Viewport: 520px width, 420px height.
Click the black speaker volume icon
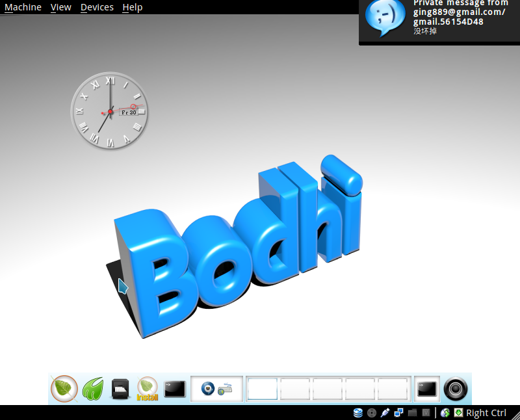[456, 389]
